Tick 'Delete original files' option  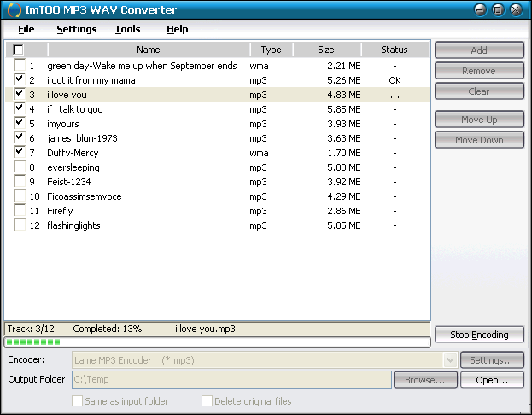(x=207, y=400)
